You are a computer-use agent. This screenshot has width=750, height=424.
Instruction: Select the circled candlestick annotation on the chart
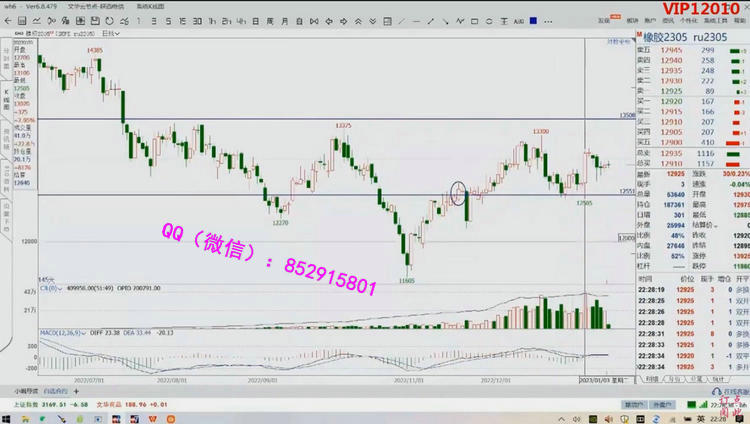point(459,193)
